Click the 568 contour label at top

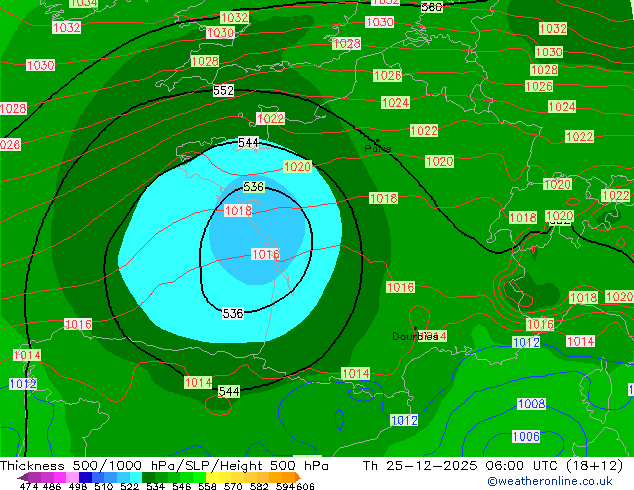(x=432, y=7)
